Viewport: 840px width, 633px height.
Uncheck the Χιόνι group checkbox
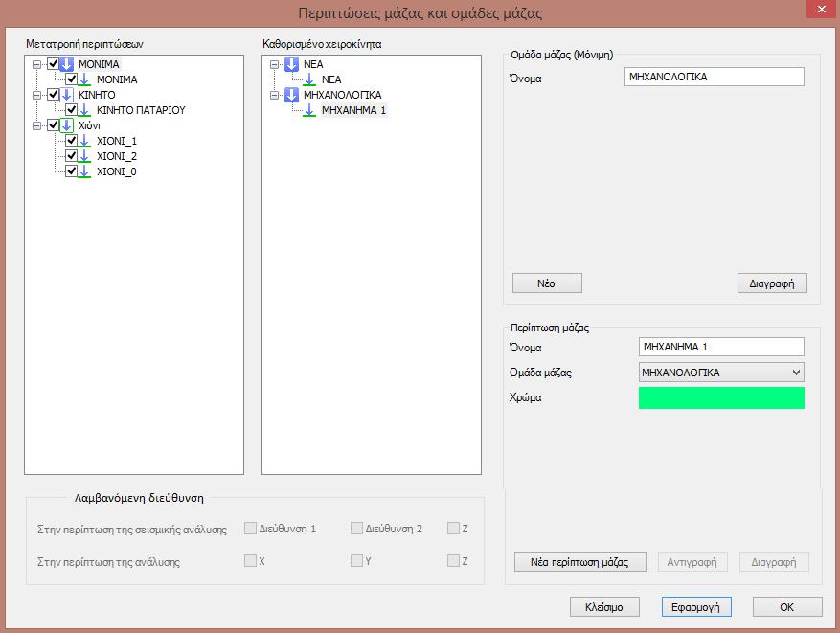[53, 125]
